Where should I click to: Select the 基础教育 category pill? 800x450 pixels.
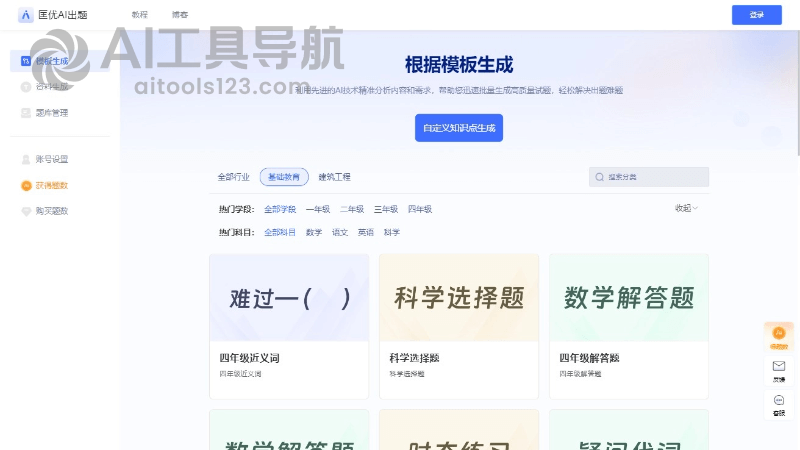(x=284, y=177)
